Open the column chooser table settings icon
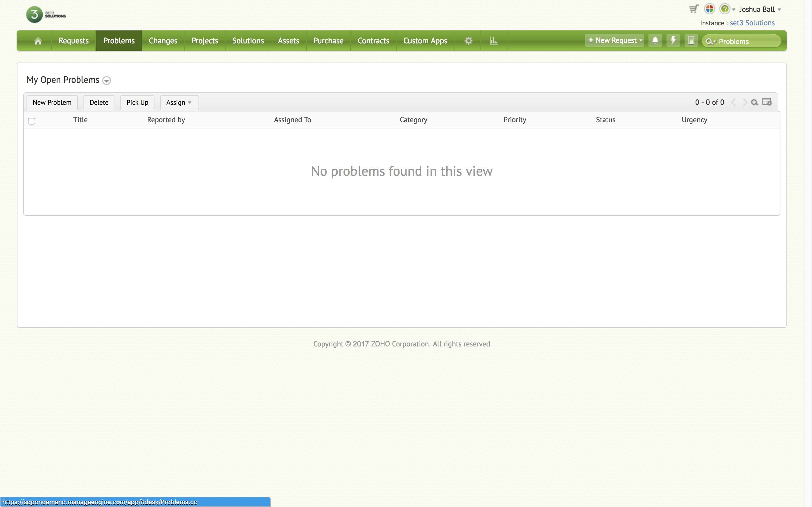Image resolution: width=812 pixels, height=507 pixels. pyautogui.click(x=767, y=102)
